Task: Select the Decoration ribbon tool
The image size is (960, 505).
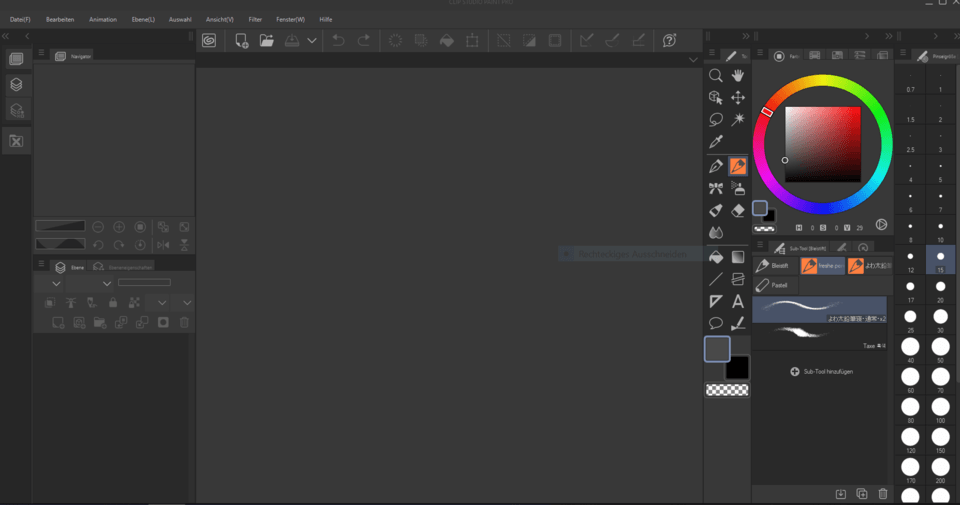Action: (715, 189)
